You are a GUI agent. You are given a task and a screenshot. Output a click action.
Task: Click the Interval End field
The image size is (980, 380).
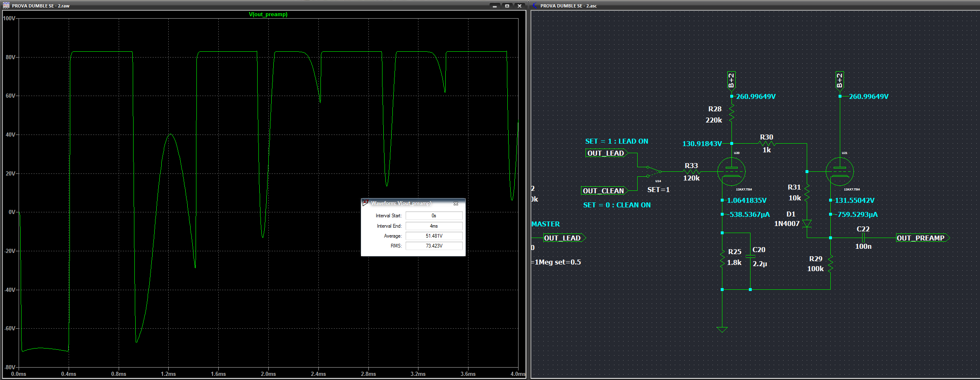point(433,226)
